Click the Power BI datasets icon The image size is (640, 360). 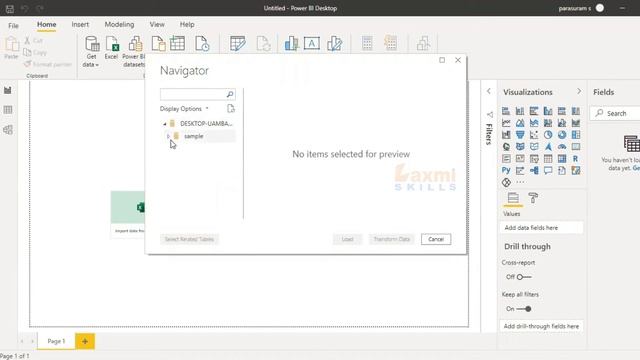(134, 51)
